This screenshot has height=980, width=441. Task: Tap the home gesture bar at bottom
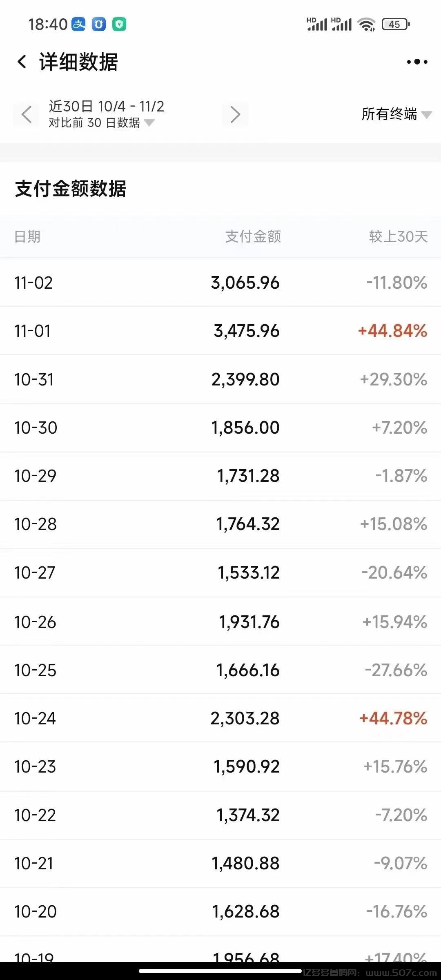(x=220, y=971)
